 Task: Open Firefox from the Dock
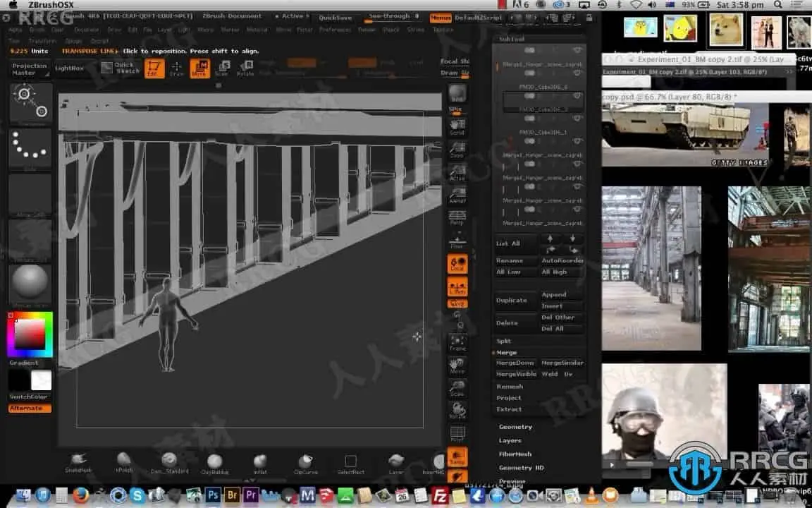[80, 495]
